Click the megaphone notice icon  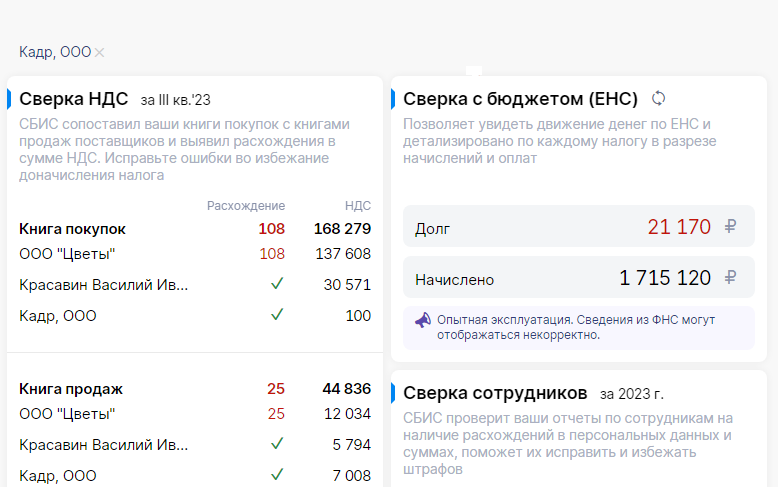click(x=423, y=320)
